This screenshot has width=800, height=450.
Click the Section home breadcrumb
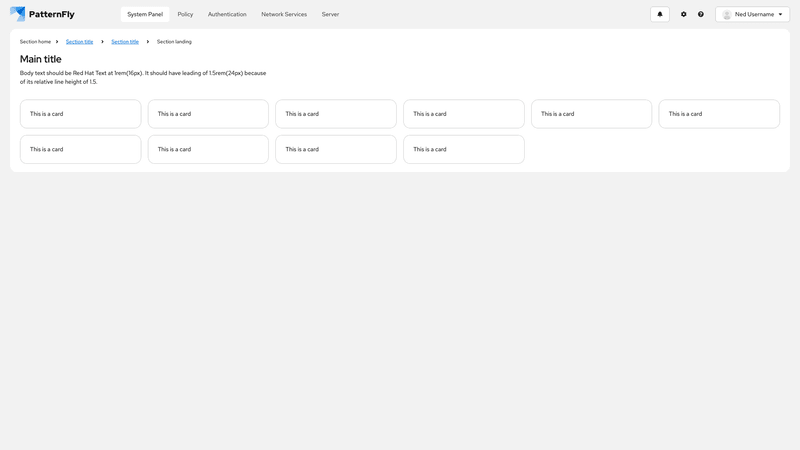35,42
